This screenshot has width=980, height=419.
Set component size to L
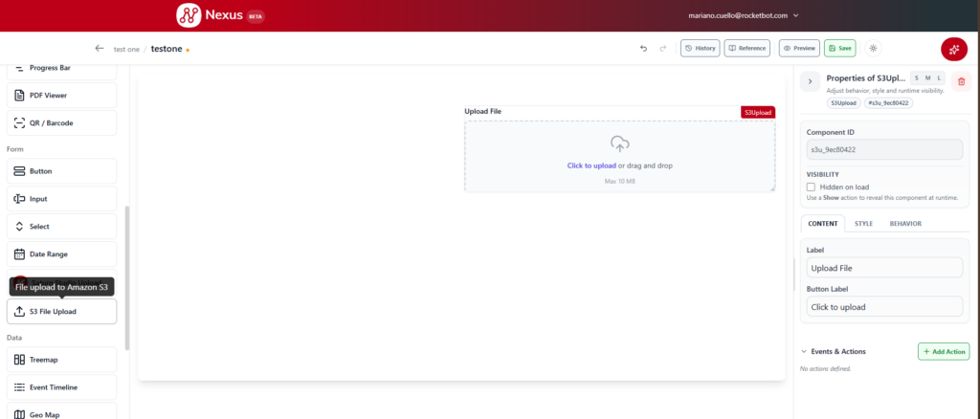tap(939, 78)
